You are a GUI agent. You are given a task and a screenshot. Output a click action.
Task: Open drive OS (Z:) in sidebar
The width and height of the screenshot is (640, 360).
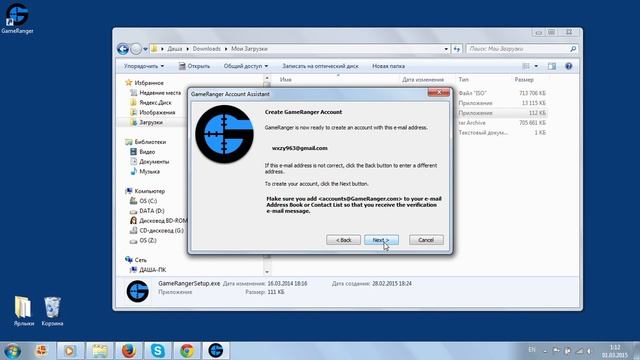coord(148,240)
